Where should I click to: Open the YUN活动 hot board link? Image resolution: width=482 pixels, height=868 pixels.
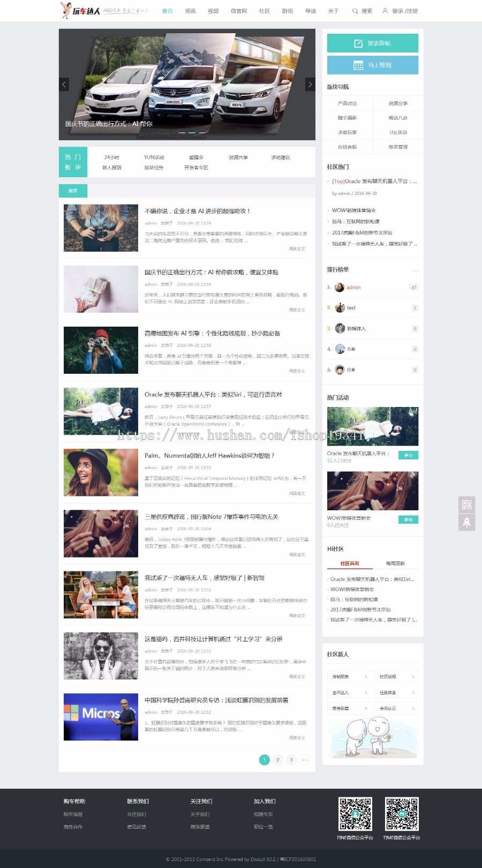point(154,157)
